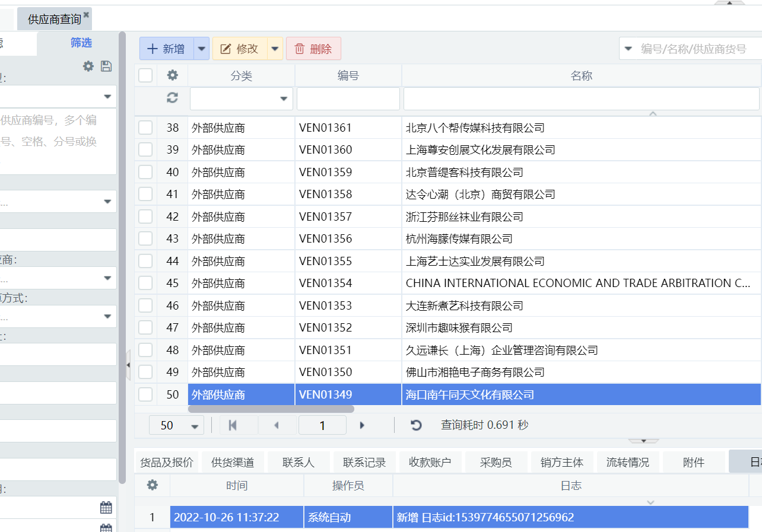Click the left filter panel vertical scrollbar
762x532 pixels.
pyautogui.click(x=122, y=257)
